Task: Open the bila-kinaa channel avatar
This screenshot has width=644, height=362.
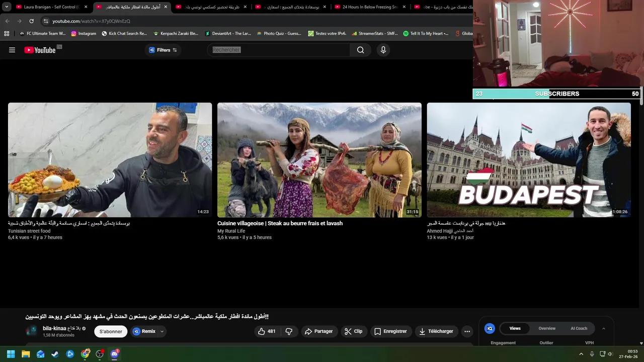Action: [x=31, y=331]
